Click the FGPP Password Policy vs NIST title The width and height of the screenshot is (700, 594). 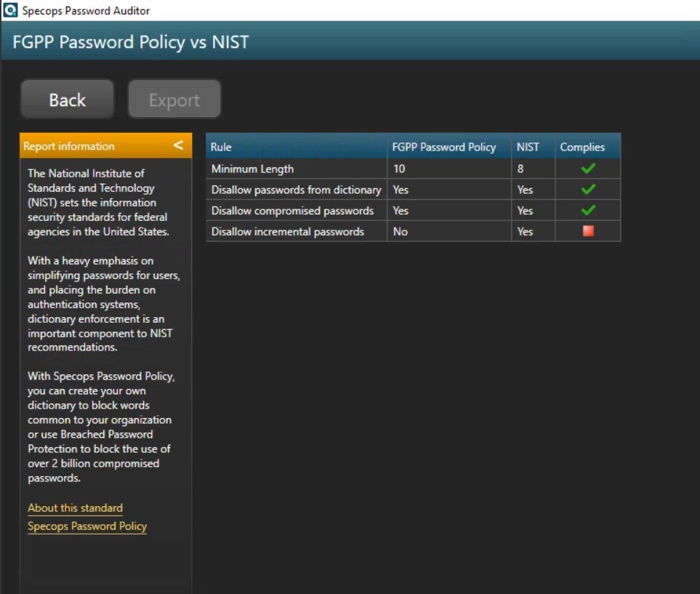(130, 42)
